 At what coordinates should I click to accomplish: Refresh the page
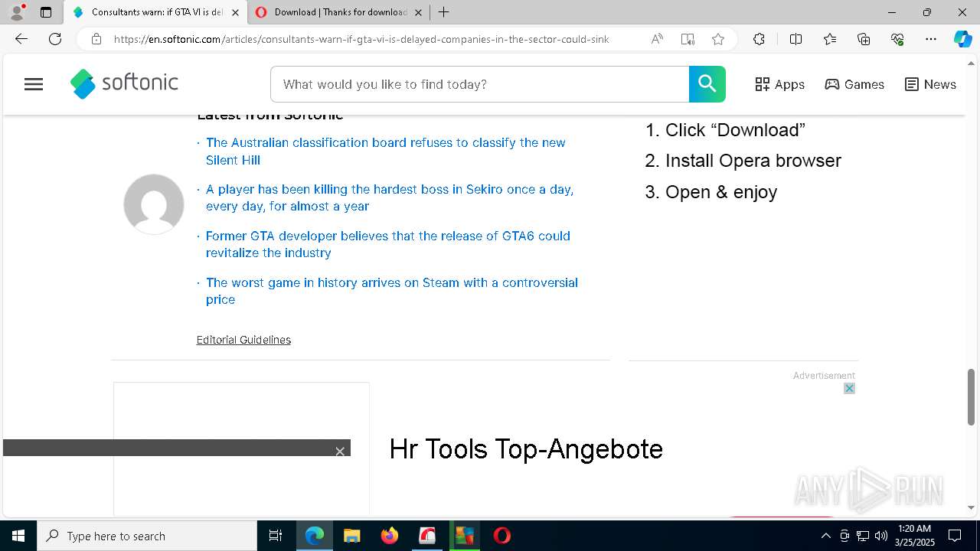[55, 39]
